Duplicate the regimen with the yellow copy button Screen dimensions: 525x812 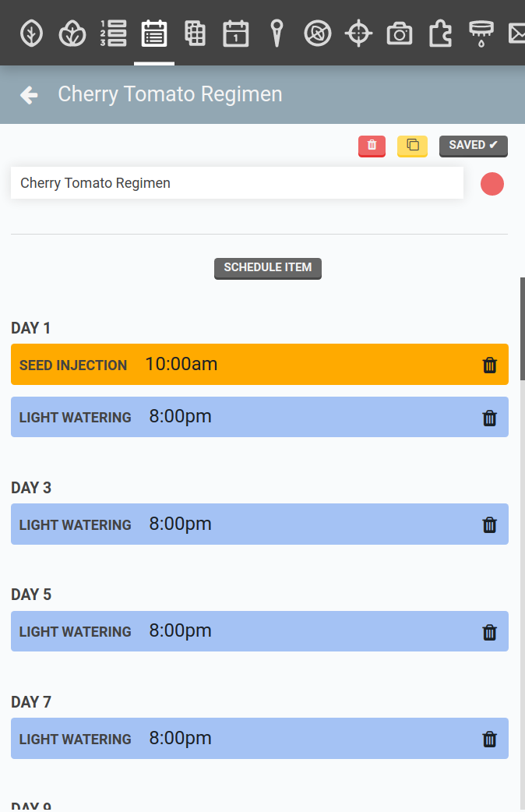(x=412, y=146)
